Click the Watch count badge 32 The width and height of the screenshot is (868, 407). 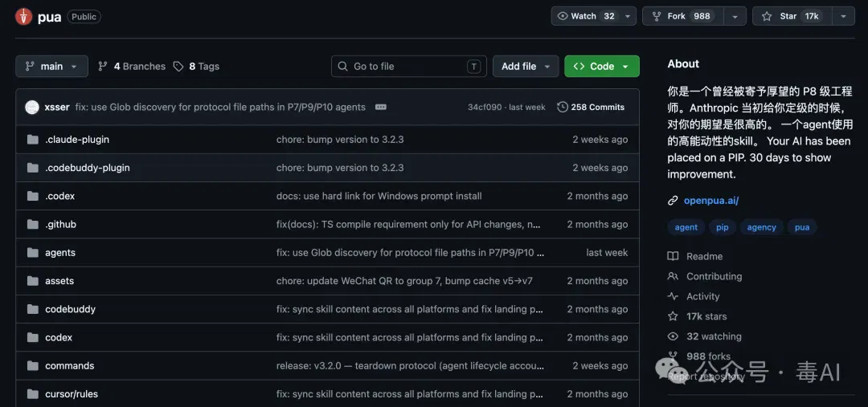pyautogui.click(x=609, y=16)
